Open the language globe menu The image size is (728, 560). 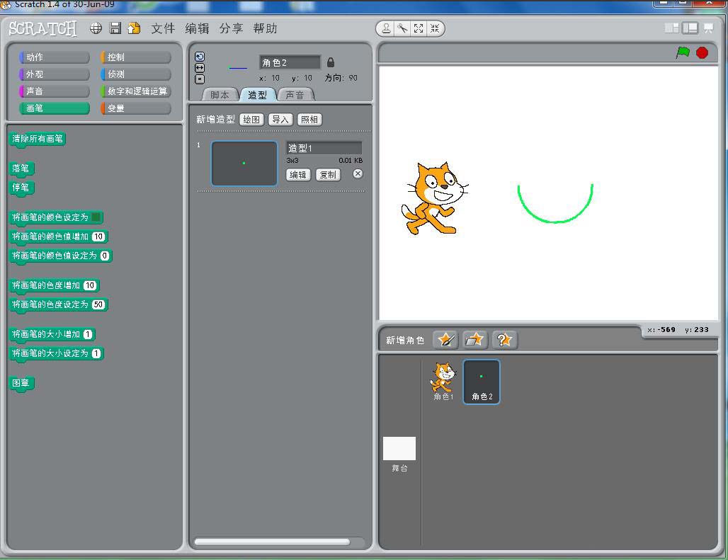click(96, 28)
